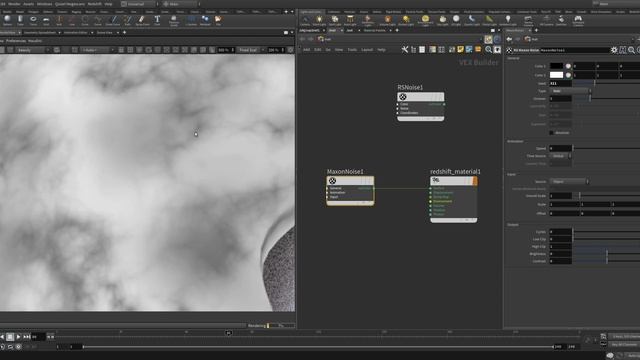Add a Point Light from the shelf
The image size is (640, 360).
(x=319, y=20)
